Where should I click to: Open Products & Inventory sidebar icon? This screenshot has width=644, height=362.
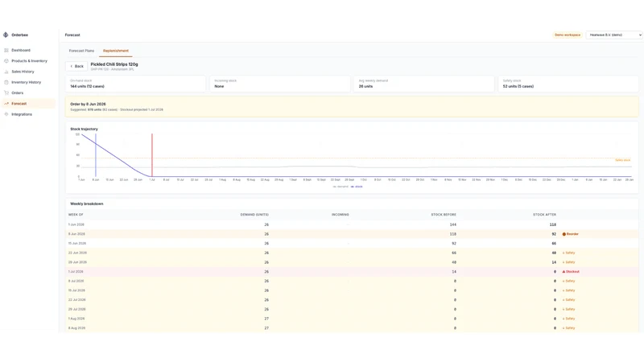coord(6,61)
